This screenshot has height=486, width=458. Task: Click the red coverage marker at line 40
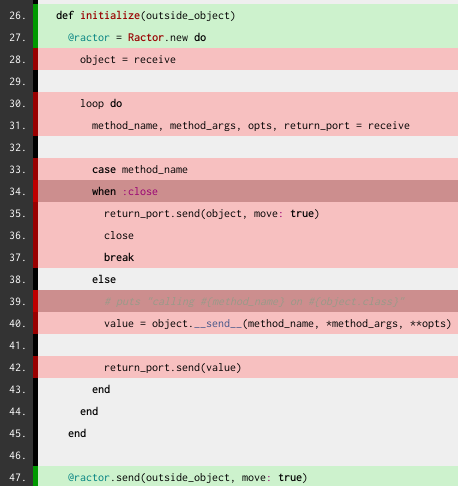pyautogui.click(x=35, y=323)
